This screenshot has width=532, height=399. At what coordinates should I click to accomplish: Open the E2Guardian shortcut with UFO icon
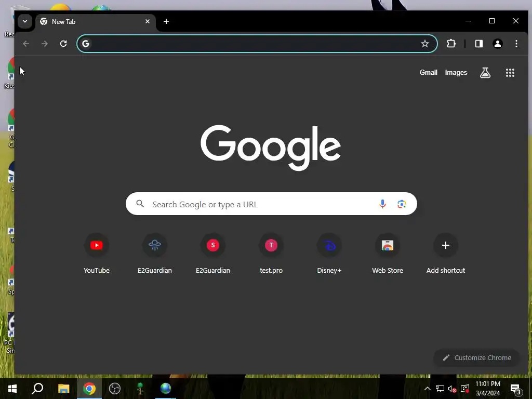coord(155,254)
